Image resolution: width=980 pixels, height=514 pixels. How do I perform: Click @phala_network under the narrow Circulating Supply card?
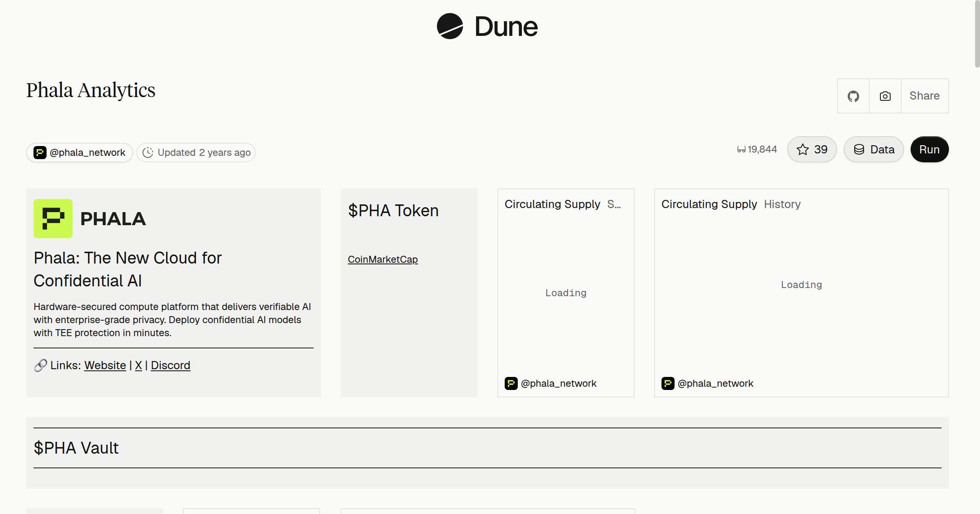point(559,383)
